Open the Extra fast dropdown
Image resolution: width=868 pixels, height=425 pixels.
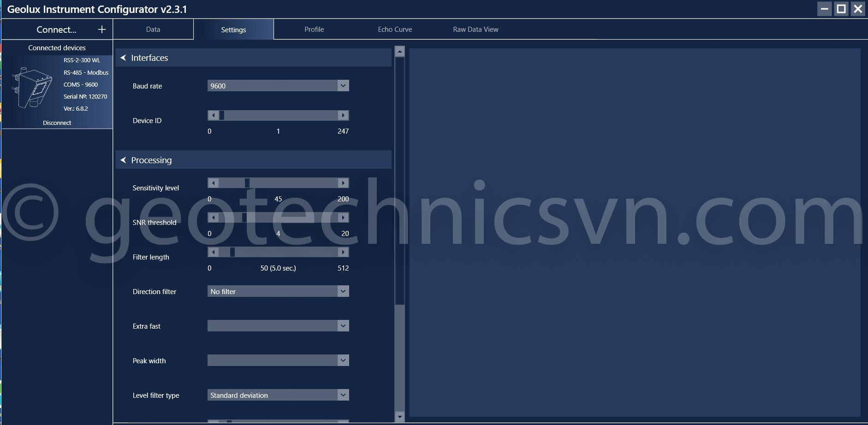tap(343, 326)
